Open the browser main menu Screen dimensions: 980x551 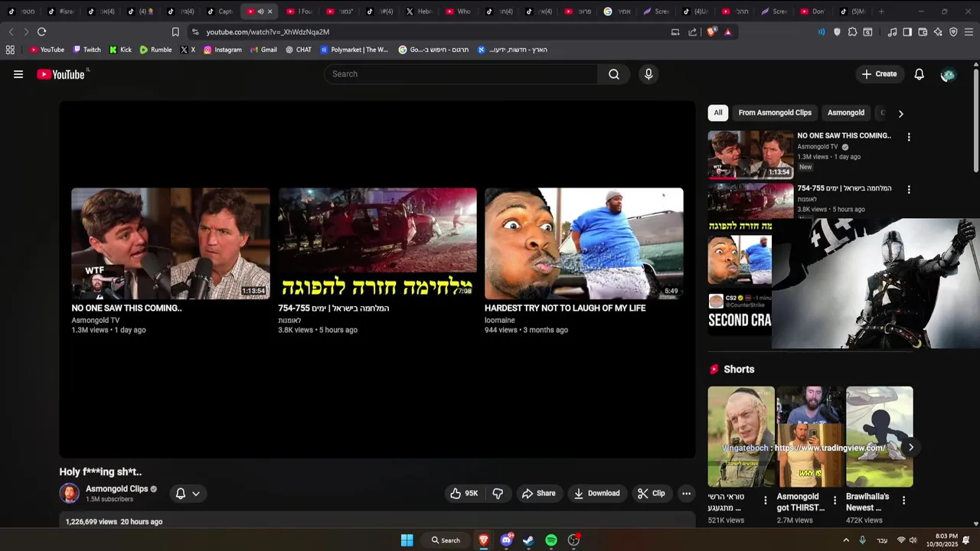969,32
